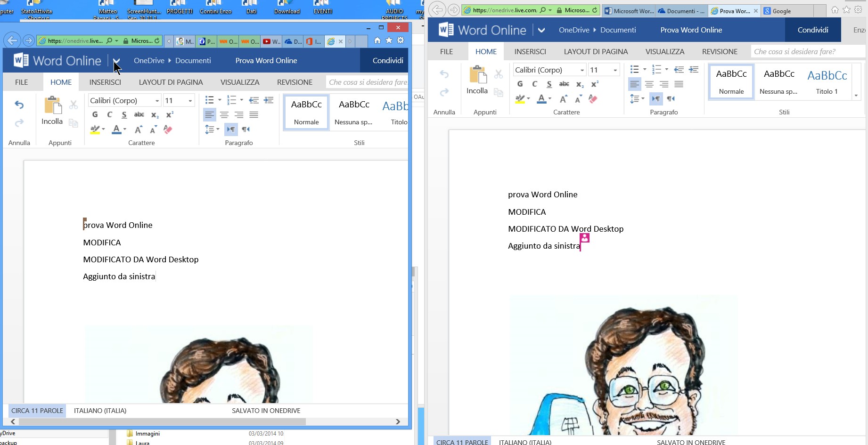868x445 pixels.
Task: Click Documenti breadcrumb link in left window
Action: [193, 60]
